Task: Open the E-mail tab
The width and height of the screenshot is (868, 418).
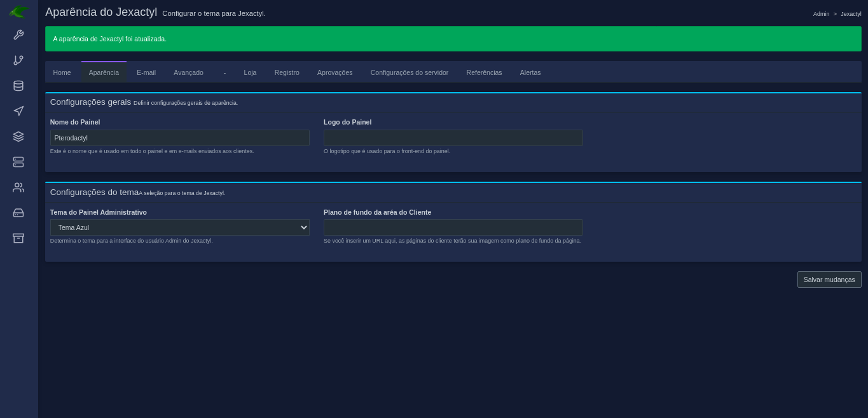Action: pos(146,72)
